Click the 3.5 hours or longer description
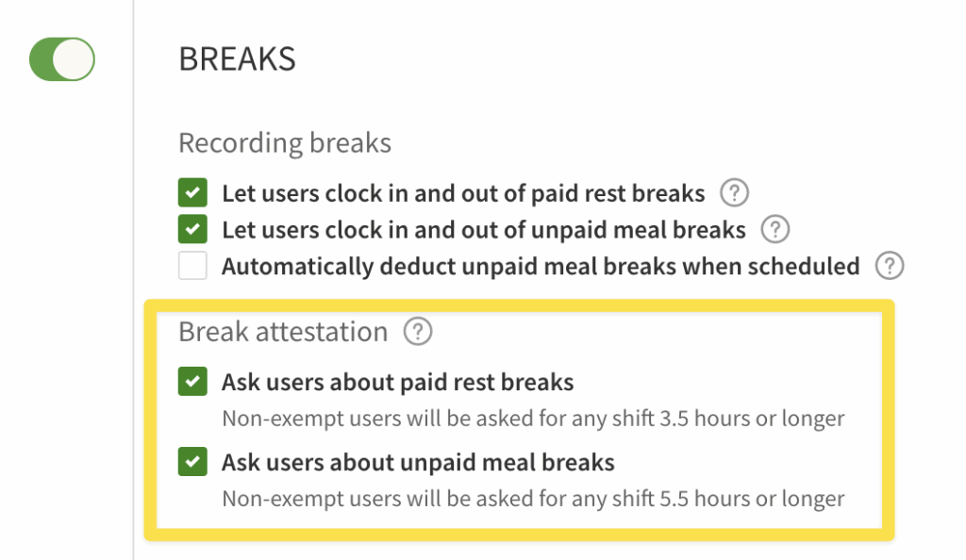This screenshot has width=966, height=560. tap(533, 418)
